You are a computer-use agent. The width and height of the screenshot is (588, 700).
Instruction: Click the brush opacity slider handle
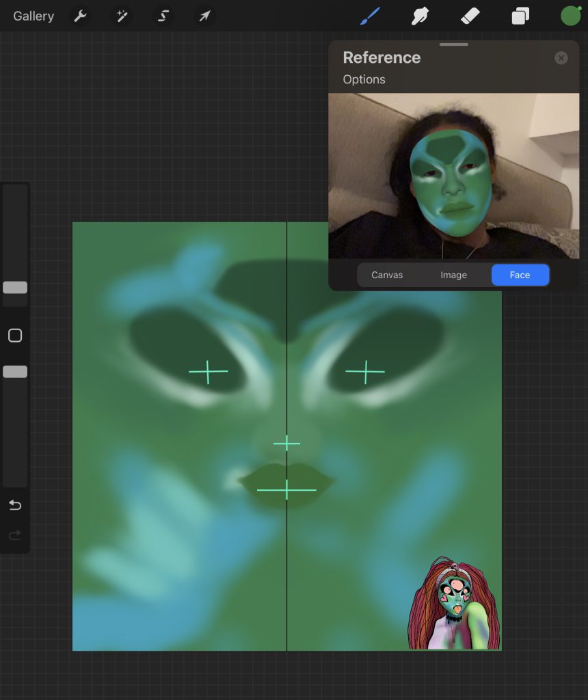tap(15, 371)
